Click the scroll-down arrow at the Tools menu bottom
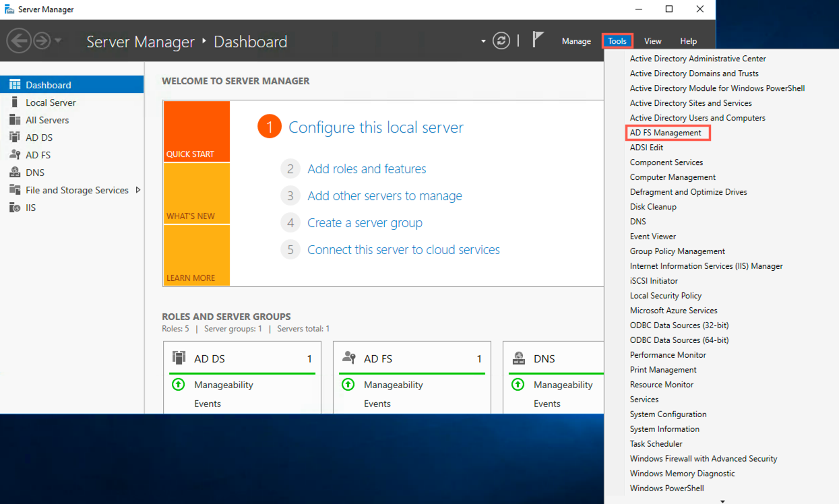 tap(722, 500)
